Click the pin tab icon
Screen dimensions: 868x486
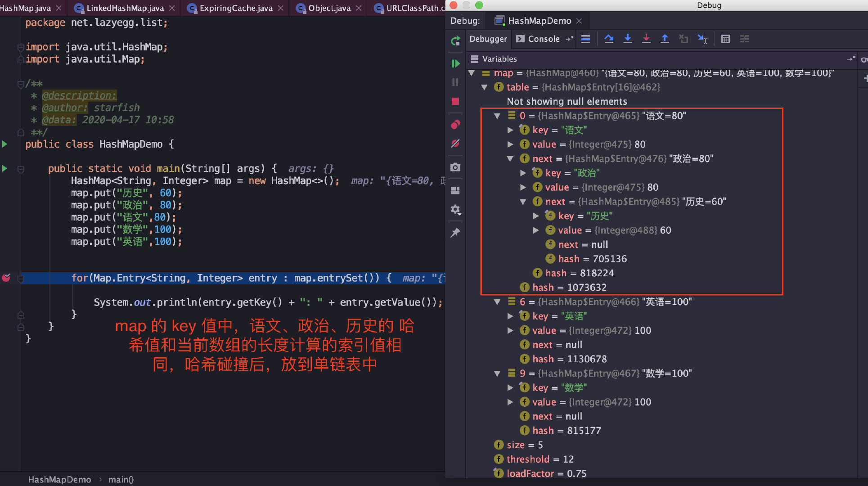point(455,233)
